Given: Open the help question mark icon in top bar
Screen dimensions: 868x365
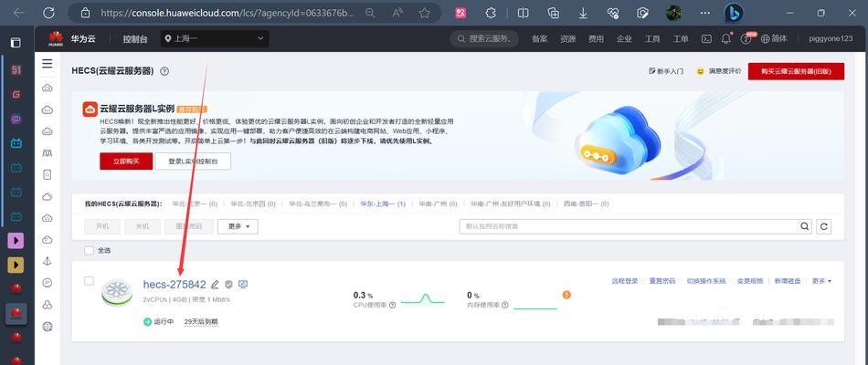Looking at the screenshot, I should click(746, 38).
